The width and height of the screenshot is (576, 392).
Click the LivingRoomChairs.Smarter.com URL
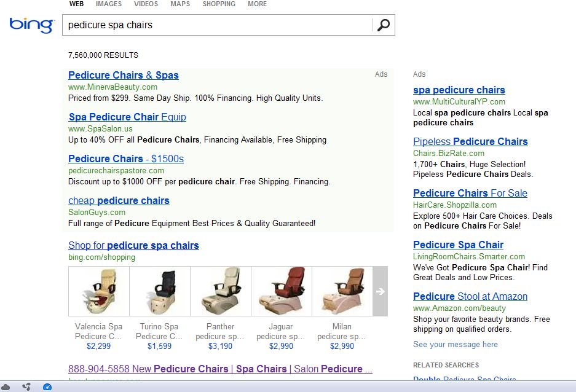469,257
